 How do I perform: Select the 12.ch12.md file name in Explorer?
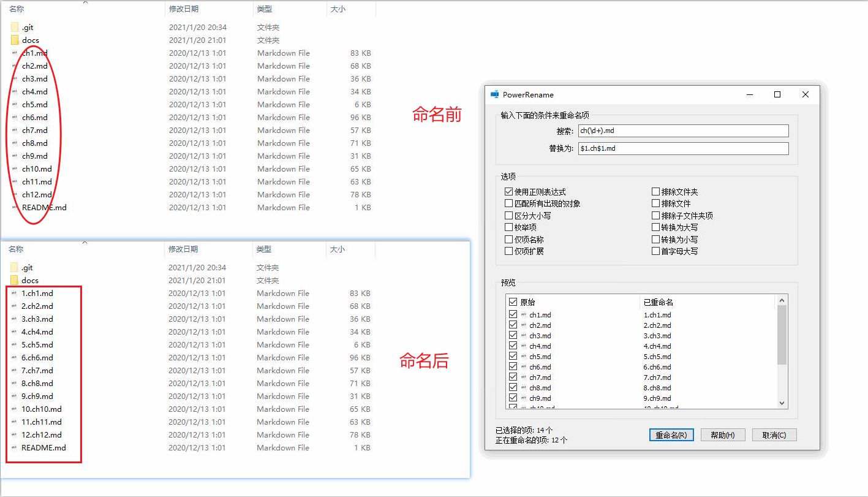click(42, 435)
